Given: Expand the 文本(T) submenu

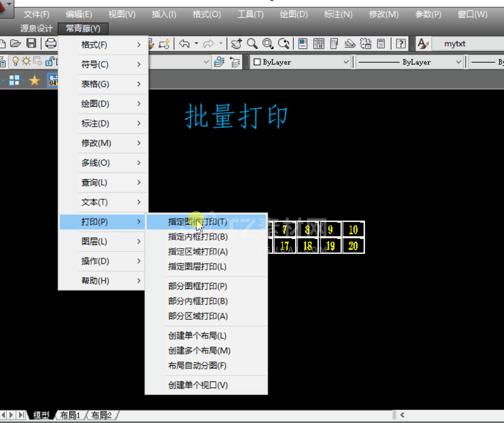Looking at the screenshot, I should pyautogui.click(x=104, y=202).
